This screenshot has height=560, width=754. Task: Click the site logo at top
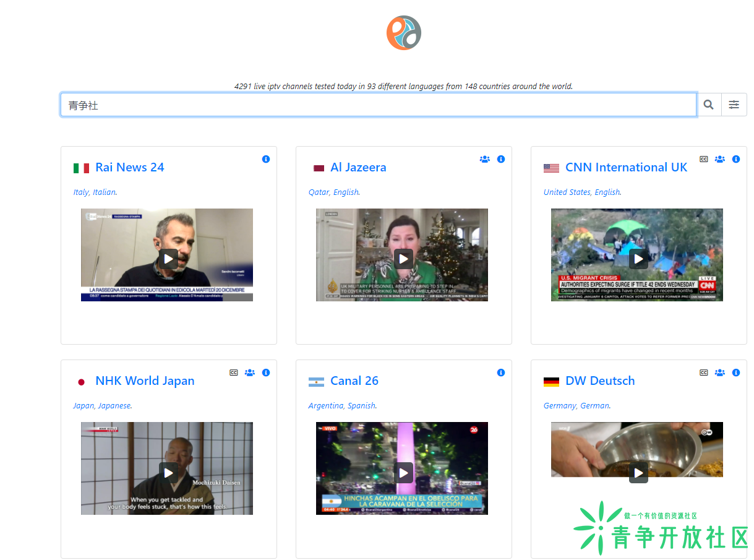click(404, 33)
